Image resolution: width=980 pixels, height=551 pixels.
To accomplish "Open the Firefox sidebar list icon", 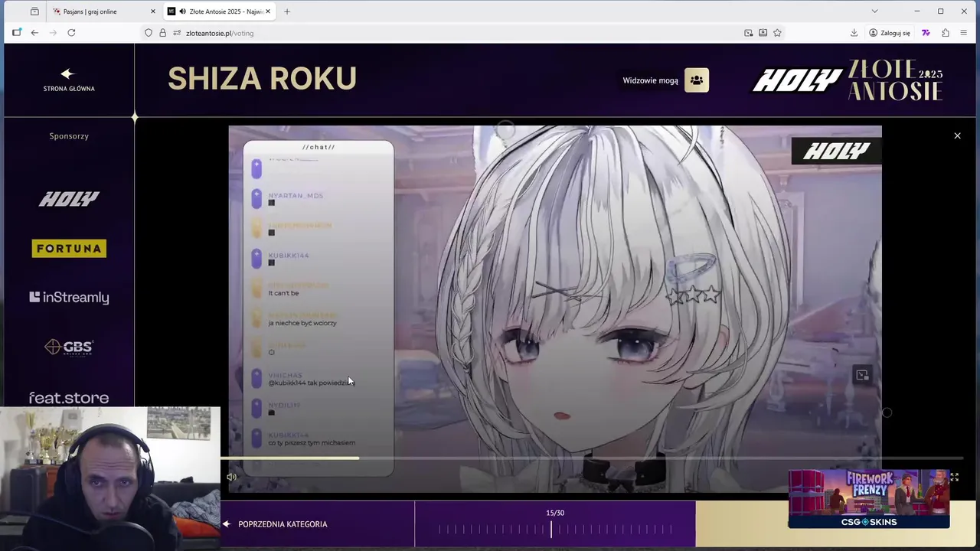I will click(34, 11).
